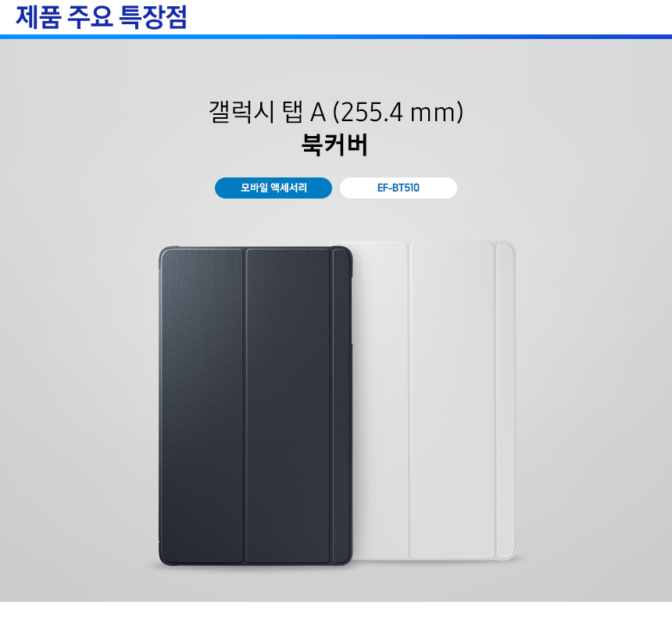Click the black book cover image
Viewport: 672px width, 641px height.
[x=256, y=406]
